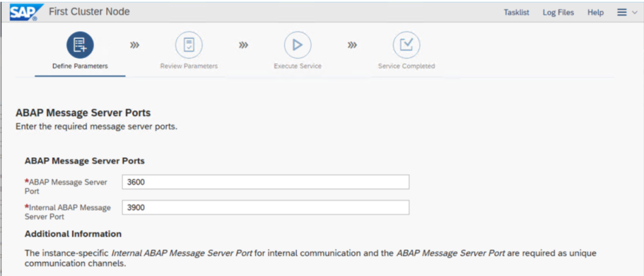Select the Define Parameters step label

pos(80,66)
